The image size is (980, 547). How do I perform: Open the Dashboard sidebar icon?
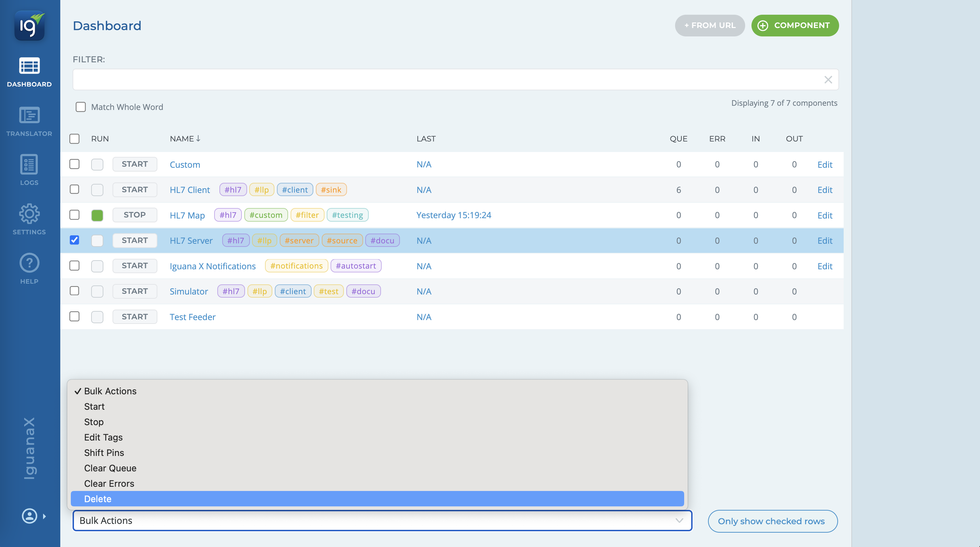point(29,67)
